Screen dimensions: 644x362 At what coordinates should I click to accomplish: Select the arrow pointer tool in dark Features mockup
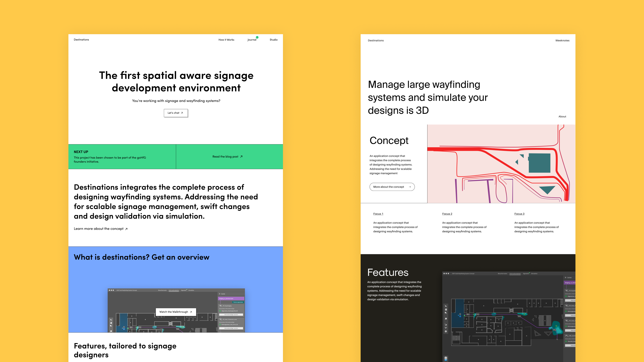(x=446, y=306)
